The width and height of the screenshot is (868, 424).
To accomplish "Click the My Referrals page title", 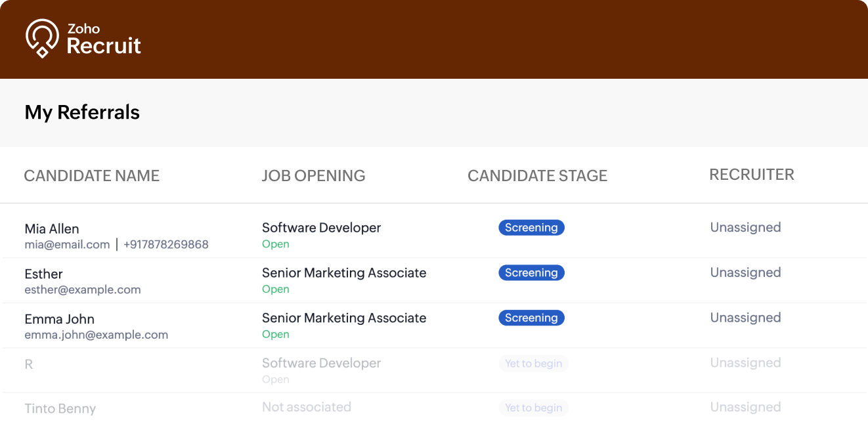I will coord(81,112).
